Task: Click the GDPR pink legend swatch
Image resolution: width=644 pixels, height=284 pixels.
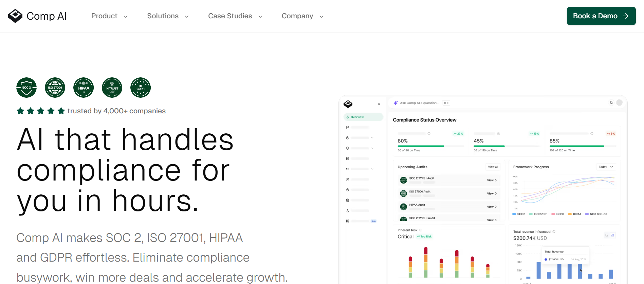Action: point(553,214)
